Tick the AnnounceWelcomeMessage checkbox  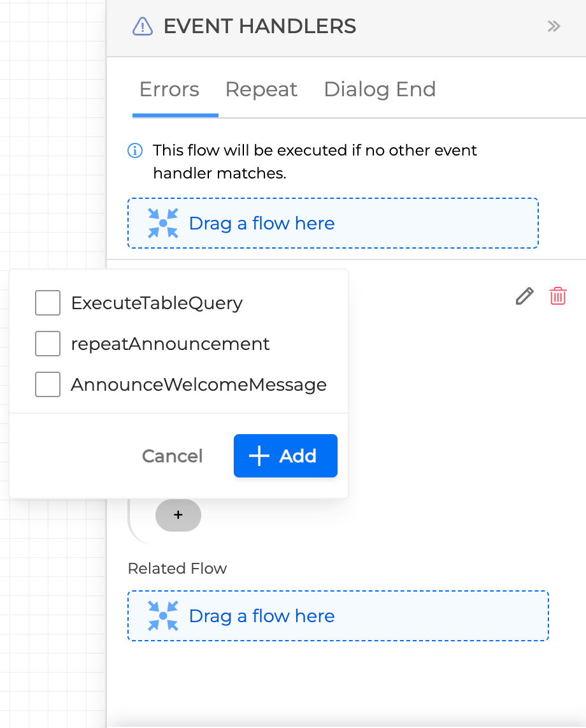pos(48,384)
